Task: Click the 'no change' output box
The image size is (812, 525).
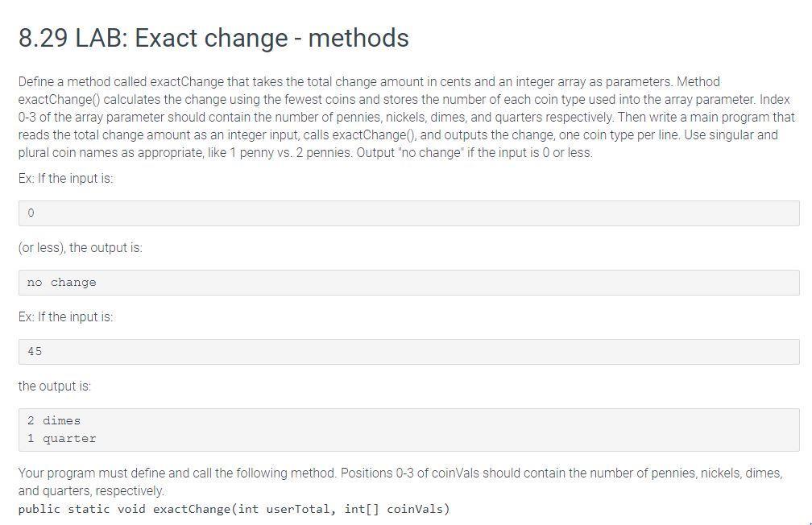Action: click(x=408, y=283)
